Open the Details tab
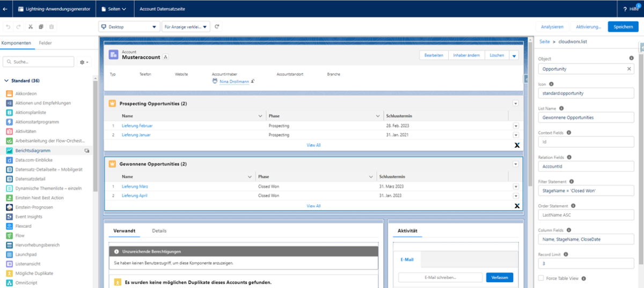The width and height of the screenshot is (644, 288). pyautogui.click(x=159, y=231)
